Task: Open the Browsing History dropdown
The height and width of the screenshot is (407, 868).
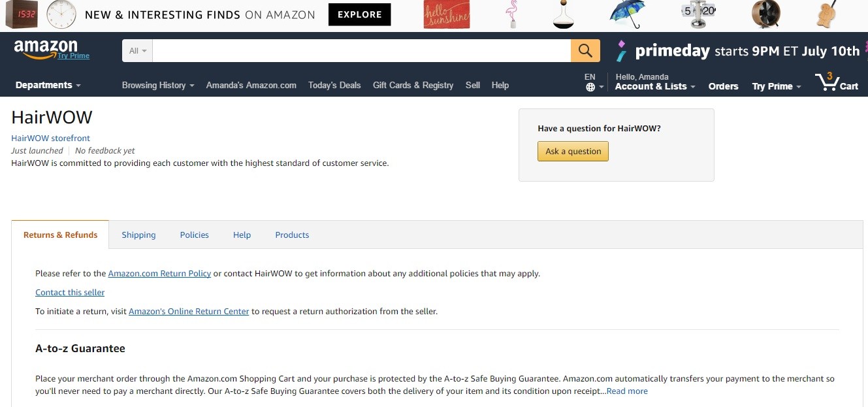Action: coord(158,85)
